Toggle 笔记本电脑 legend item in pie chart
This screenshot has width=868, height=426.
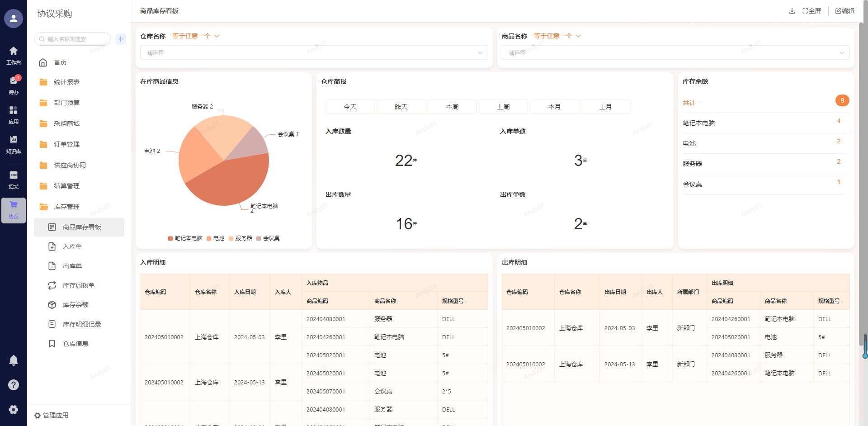(x=185, y=238)
